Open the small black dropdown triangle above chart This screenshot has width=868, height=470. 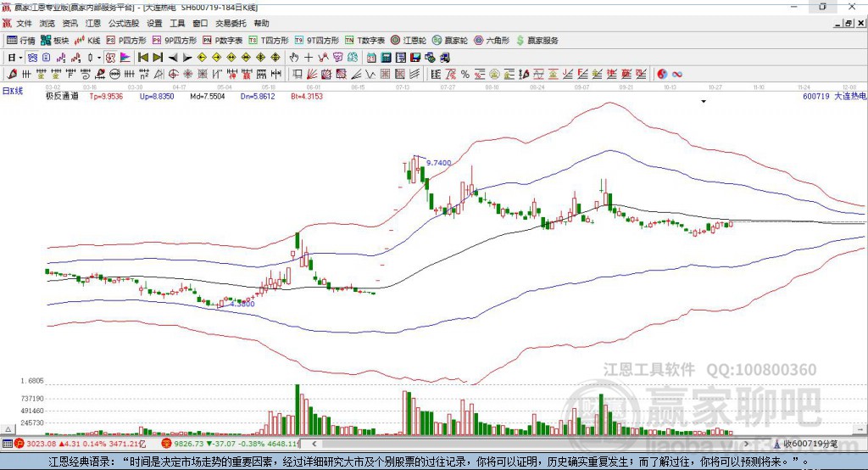tap(704, 102)
